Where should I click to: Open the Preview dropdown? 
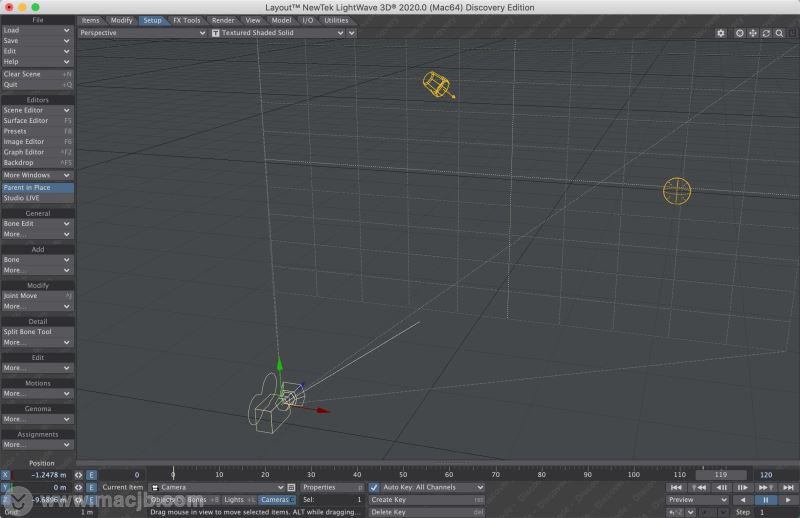point(697,500)
